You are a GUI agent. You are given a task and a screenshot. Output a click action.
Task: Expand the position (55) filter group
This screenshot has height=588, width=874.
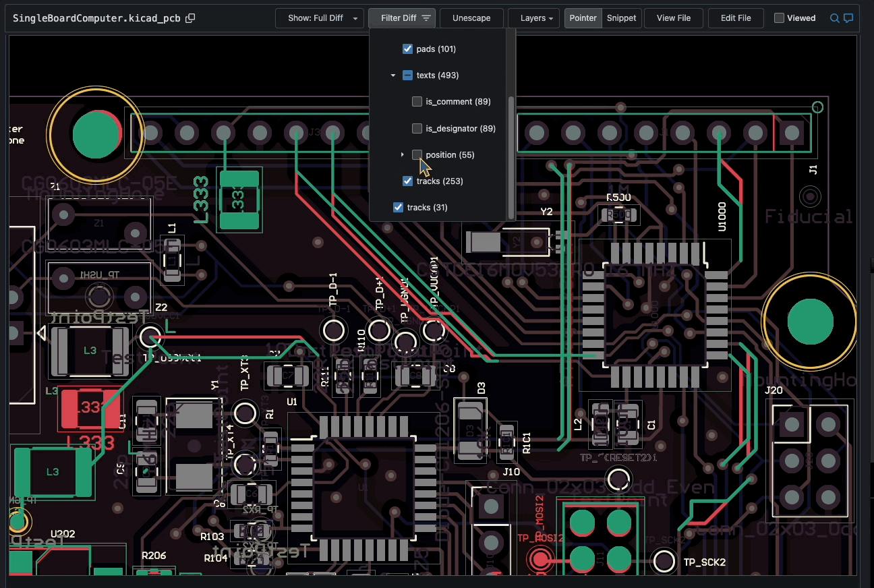[x=403, y=154]
